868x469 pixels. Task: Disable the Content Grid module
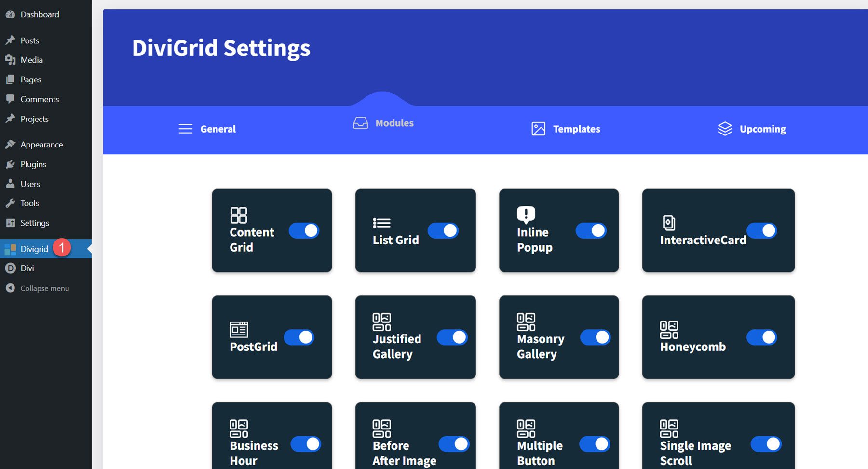[304, 230]
